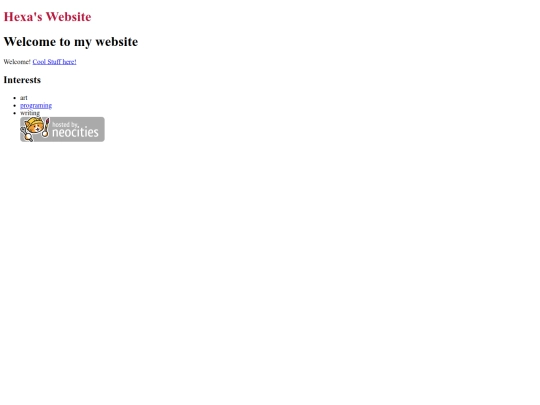This screenshot has height=405, width=540.
Task: Click the red "Hexa's Website" title
Action: 48,17
